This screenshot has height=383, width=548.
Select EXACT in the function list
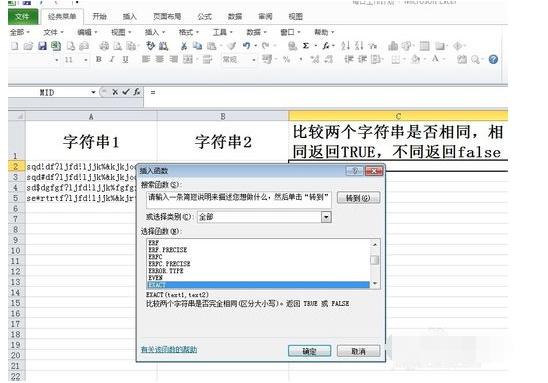click(258, 285)
